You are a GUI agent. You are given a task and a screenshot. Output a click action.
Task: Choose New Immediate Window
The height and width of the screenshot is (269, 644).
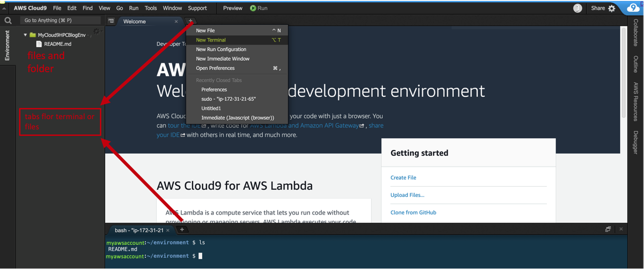237,59
